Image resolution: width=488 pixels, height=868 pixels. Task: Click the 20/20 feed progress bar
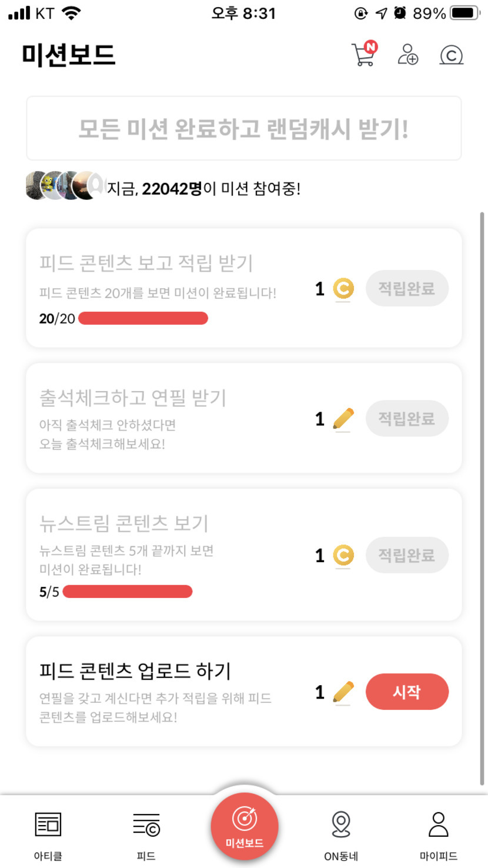pyautogui.click(x=143, y=319)
